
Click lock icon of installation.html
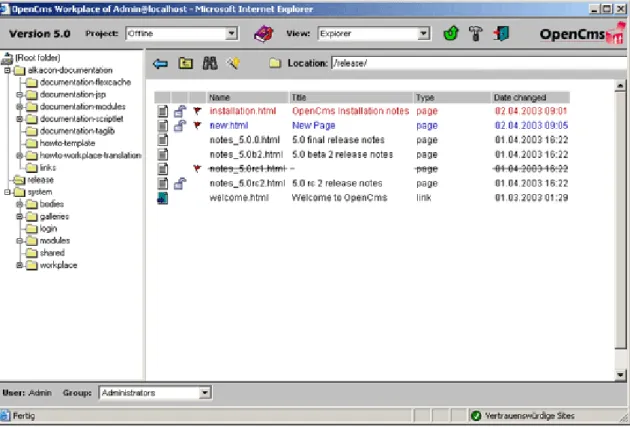[180, 111]
